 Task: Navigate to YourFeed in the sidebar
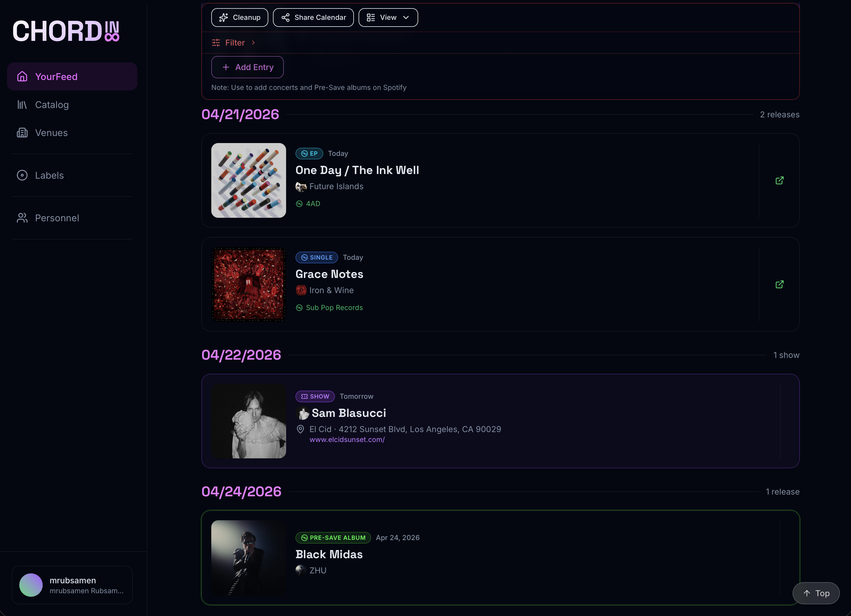pyautogui.click(x=57, y=76)
